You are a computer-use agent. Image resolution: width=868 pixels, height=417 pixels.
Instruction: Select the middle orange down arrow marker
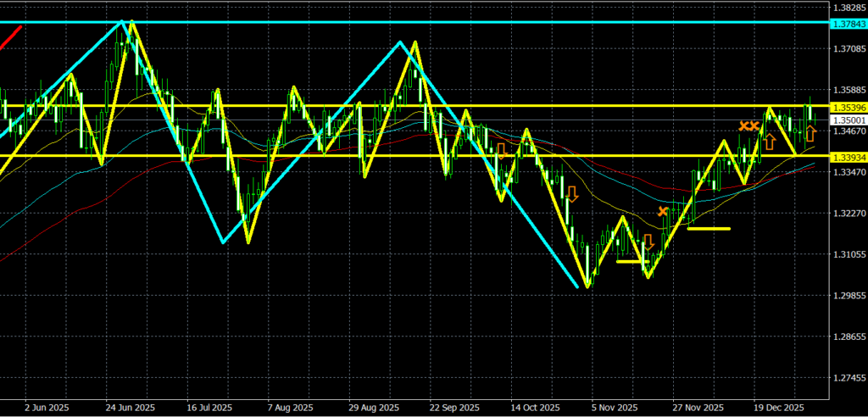tap(572, 194)
